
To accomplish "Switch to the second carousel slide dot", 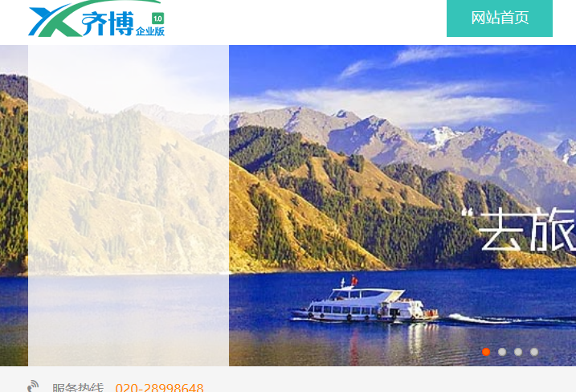I will (x=502, y=352).
